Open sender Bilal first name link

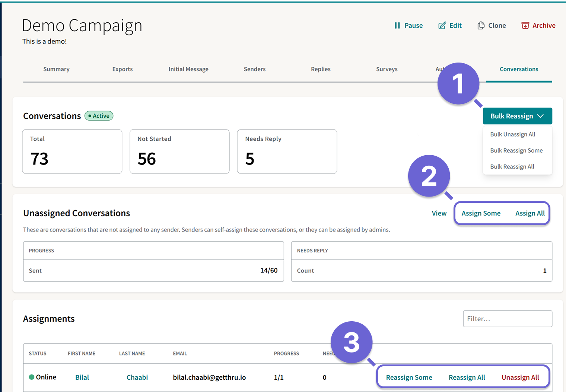pos(82,377)
